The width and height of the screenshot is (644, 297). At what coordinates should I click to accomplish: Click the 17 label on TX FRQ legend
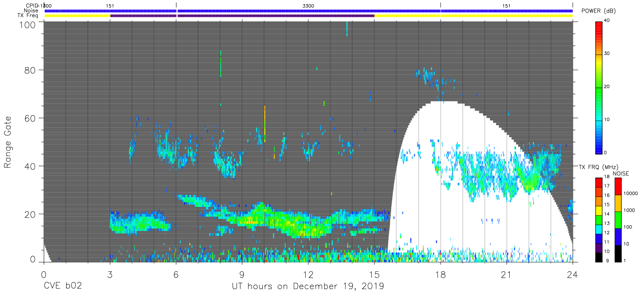pyautogui.click(x=606, y=186)
